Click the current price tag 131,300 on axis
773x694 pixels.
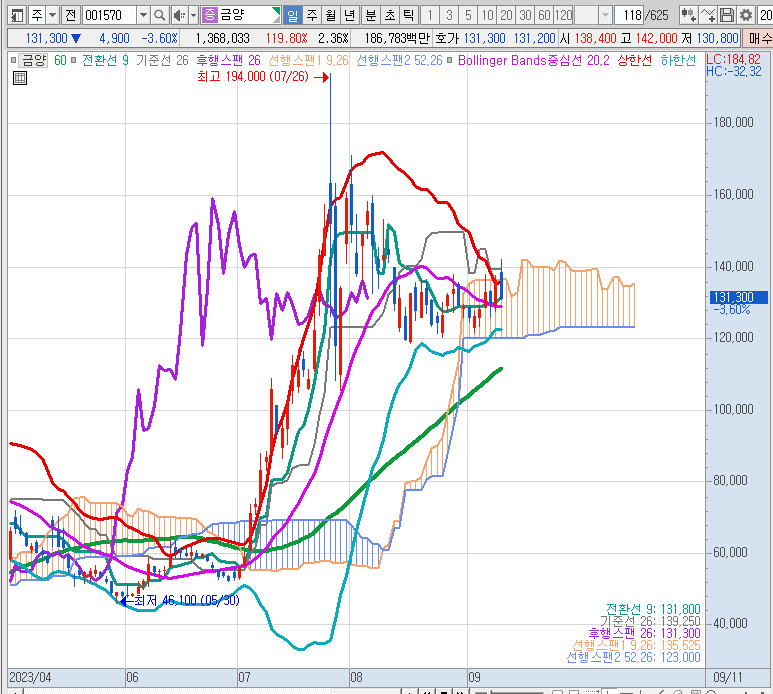pyautogui.click(x=738, y=297)
